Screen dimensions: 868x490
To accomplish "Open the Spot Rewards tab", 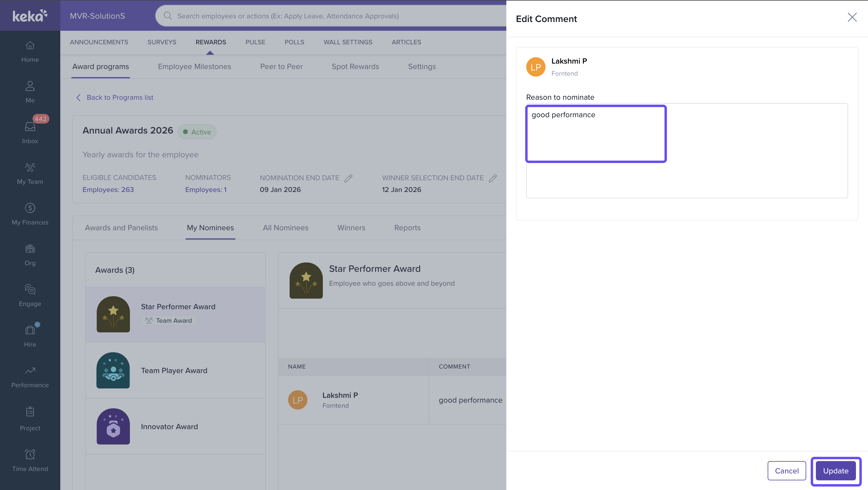I will (x=355, y=66).
